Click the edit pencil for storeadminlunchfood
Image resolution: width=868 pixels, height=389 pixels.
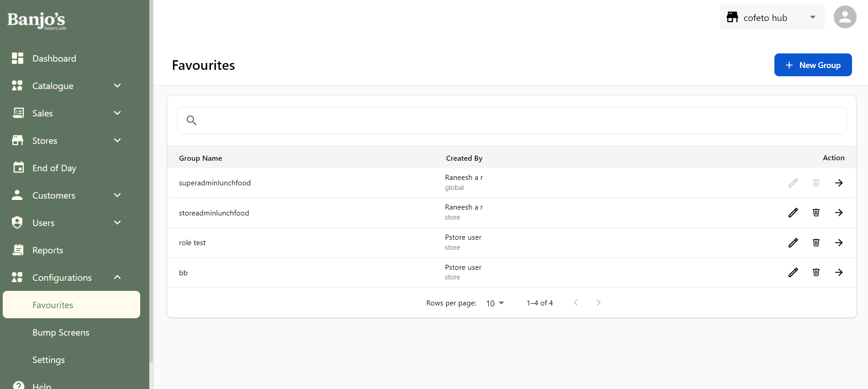793,213
